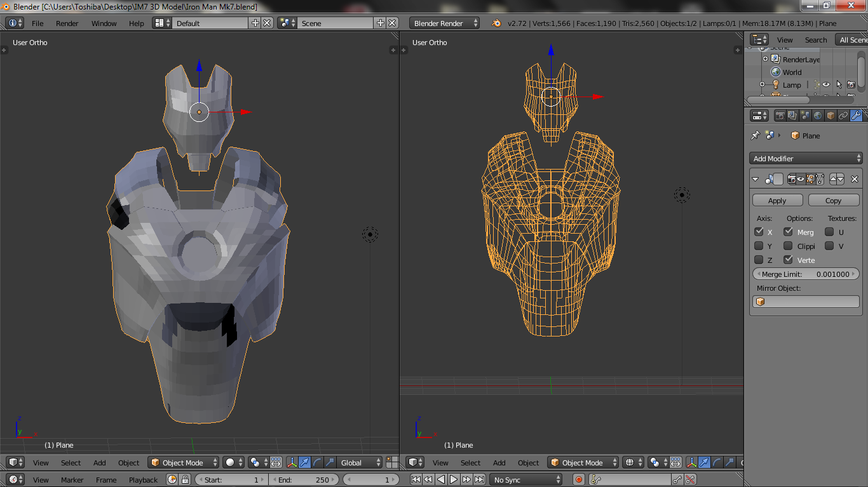868x487 pixels.
Task: Open the Render properties tab (camera icon)
Action: [x=780, y=116]
